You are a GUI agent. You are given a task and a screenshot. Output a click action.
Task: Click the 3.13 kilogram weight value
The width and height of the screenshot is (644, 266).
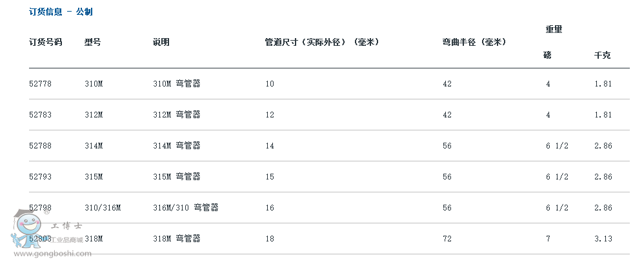(603, 239)
